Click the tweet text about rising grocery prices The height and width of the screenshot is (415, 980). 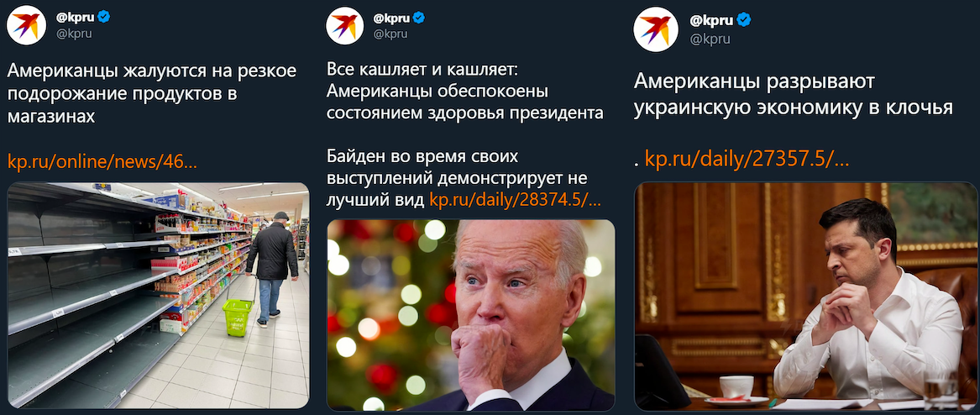[x=151, y=93]
